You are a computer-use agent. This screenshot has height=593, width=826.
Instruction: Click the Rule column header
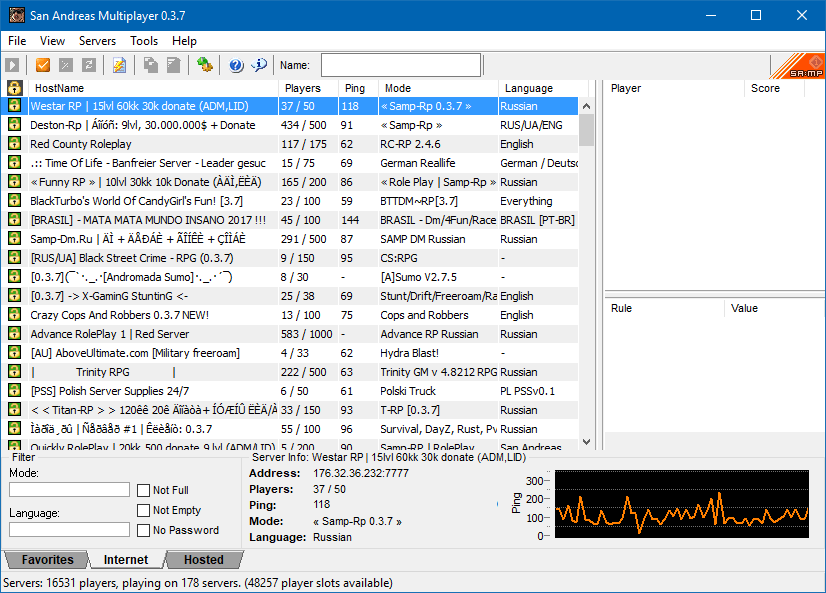[x=665, y=308]
